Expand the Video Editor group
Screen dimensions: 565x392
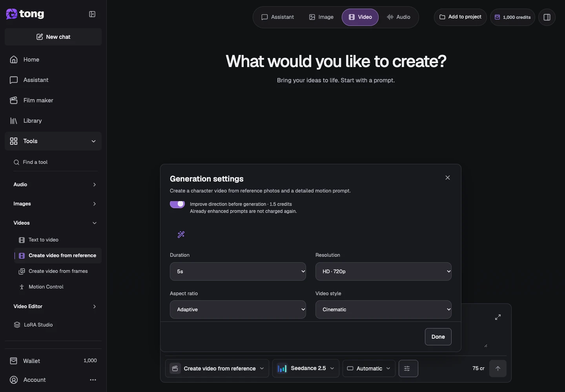[x=55, y=307]
